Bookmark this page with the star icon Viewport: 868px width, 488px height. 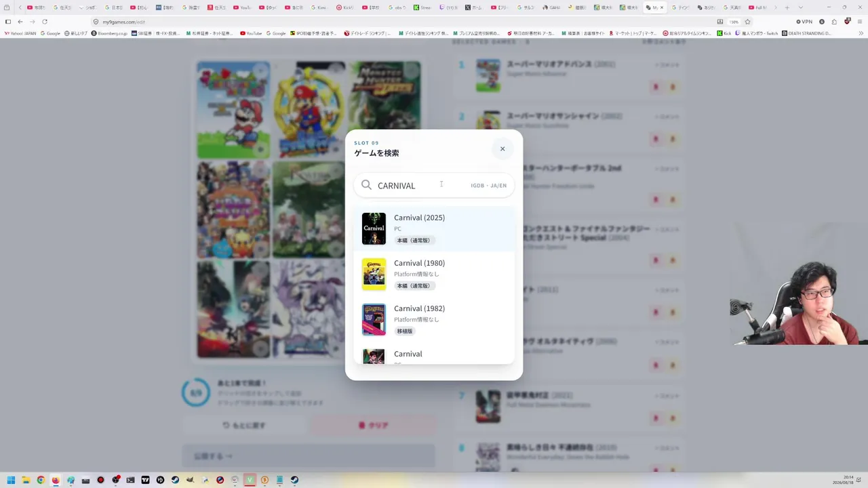pos(748,22)
